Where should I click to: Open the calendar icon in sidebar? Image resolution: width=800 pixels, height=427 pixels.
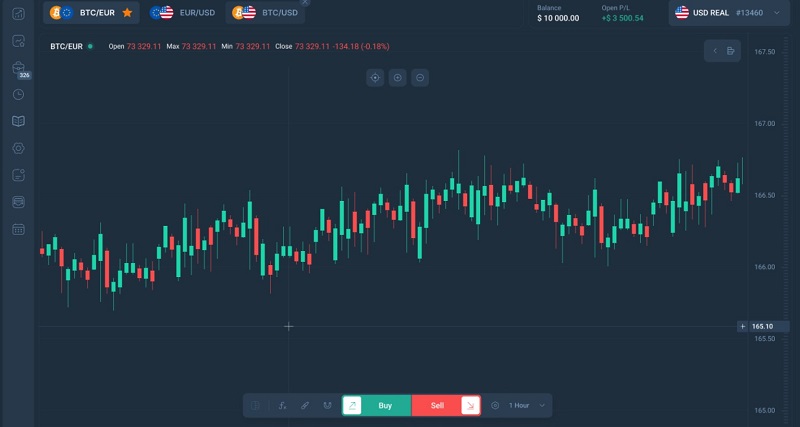point(18,229)
